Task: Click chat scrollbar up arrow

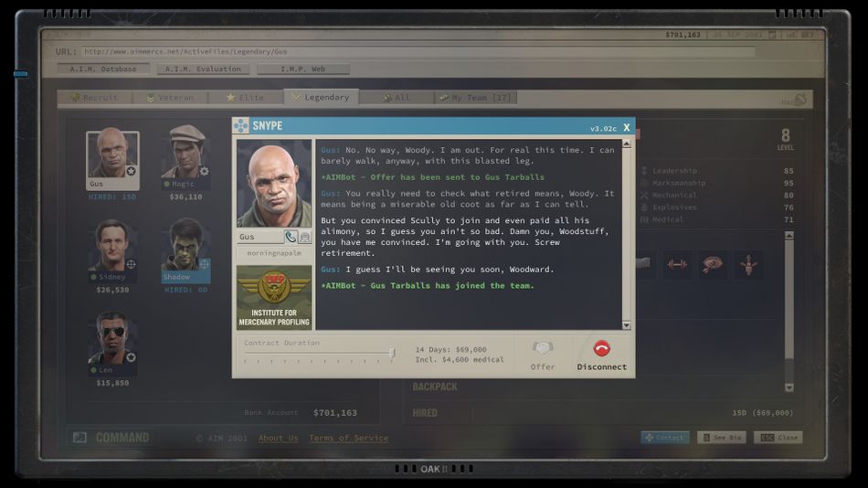Action: pyautogui.click(x=627, y=144)
